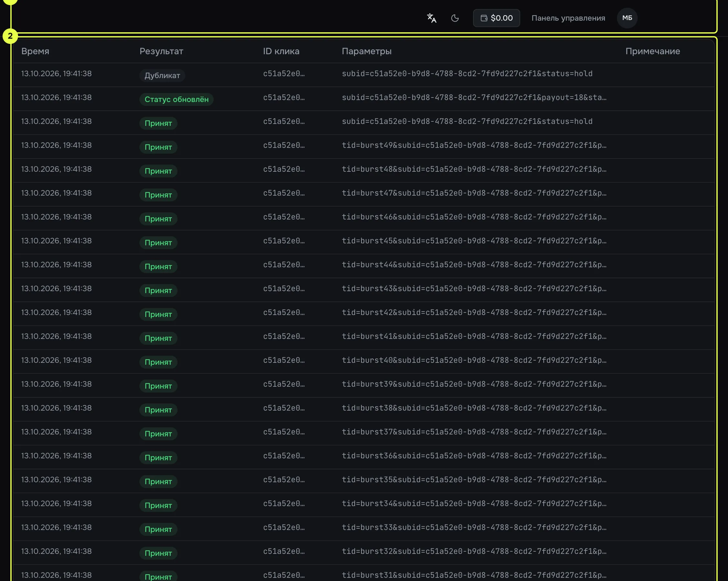728x581 pixels.
Task: Click the tid=burst47 parameters cell
Action: pos(474,193)
